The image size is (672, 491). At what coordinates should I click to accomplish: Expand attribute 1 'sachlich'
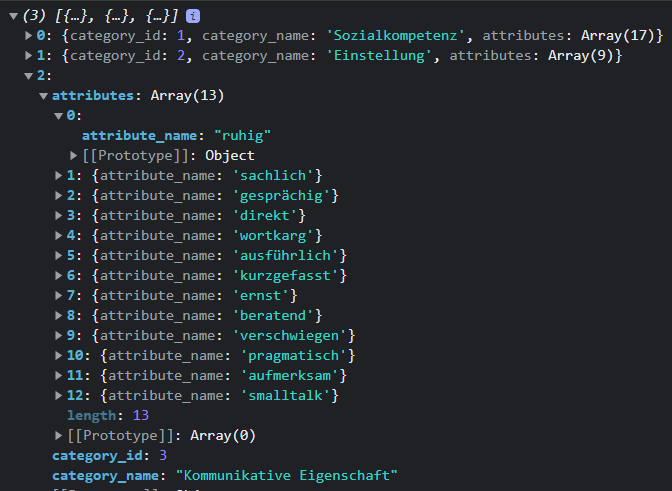tap(59, 176)
